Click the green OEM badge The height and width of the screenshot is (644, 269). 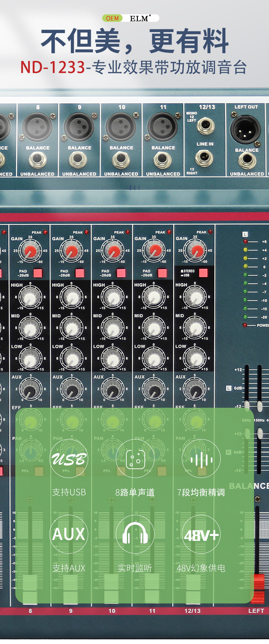point(113,18)
